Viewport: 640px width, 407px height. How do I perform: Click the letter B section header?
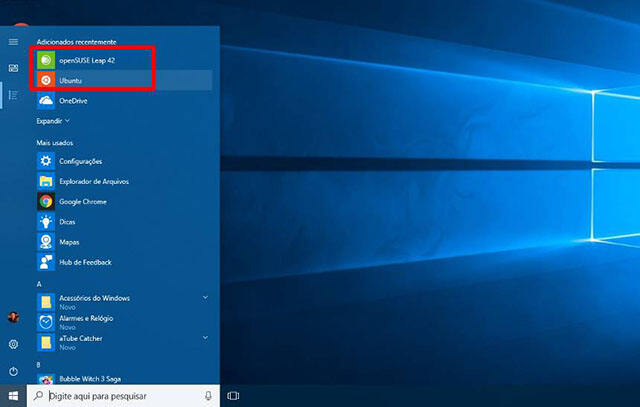click(39, 365)
